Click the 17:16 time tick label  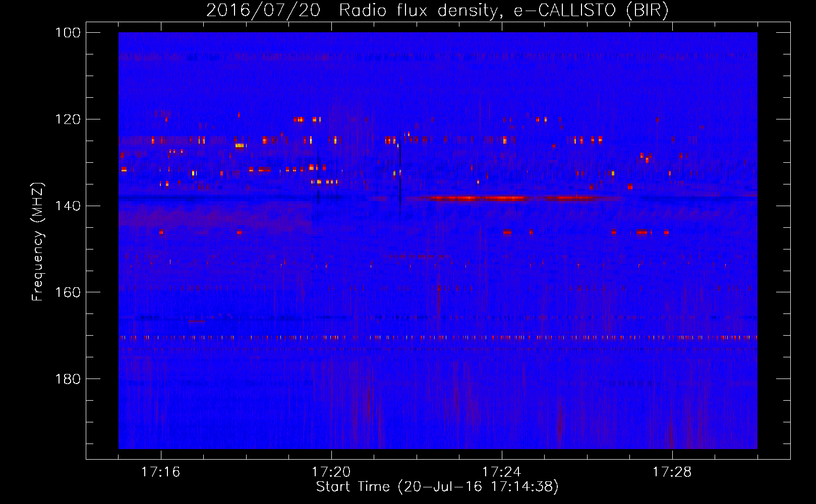(161, 472)
